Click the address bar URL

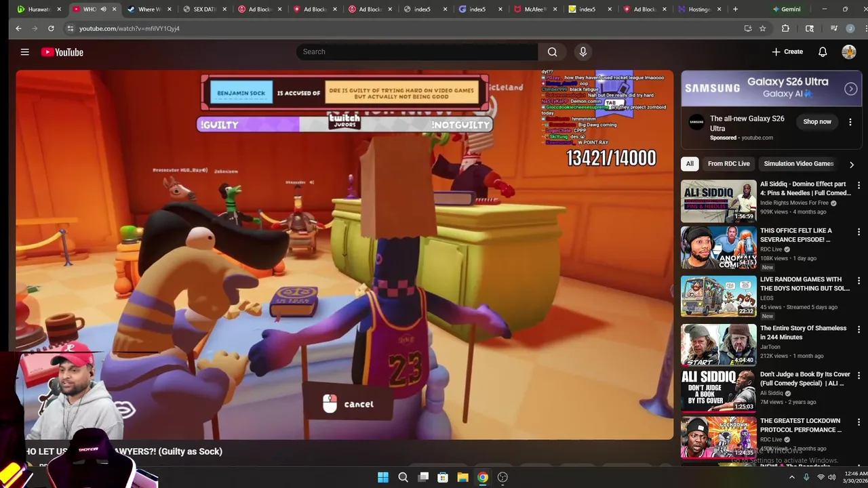point(129,28)
